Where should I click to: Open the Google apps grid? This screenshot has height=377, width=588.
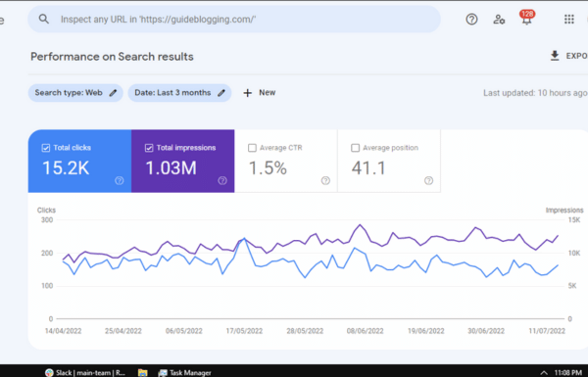tap(568, 20)
